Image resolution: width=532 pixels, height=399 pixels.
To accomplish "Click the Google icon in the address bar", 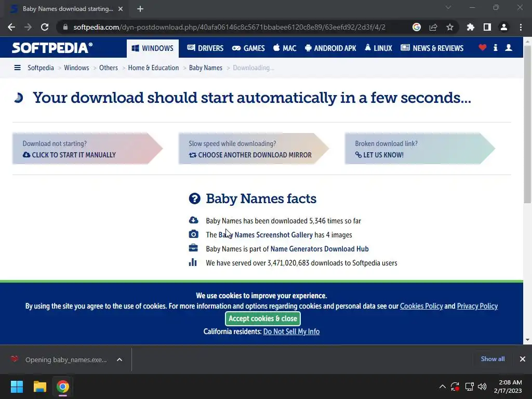I will point(416,27).
